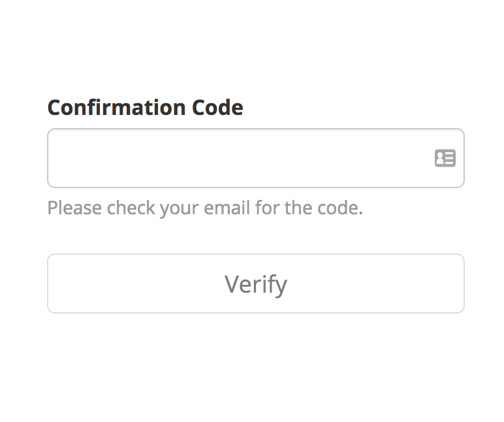The image size is (504, 422).
Task: Place cursor in the code text box
Action: [256, 158]
